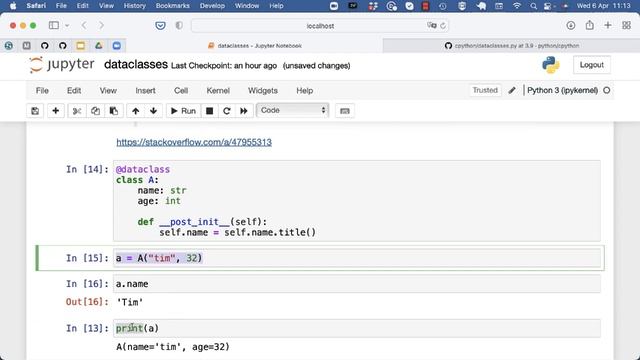Expand the sidebar tab group dropdown arrow
The height and width of the screenshot is (360, 640).
tap(67, 25)
